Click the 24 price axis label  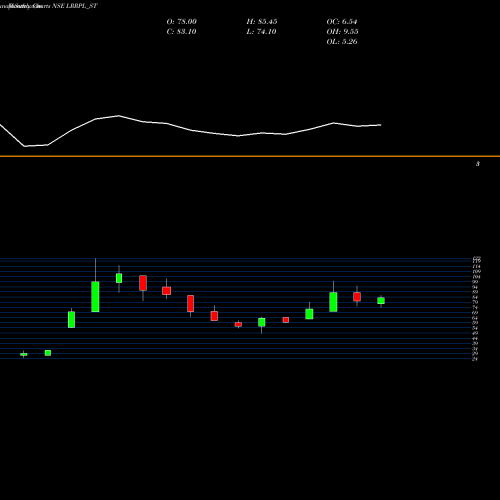475,359
